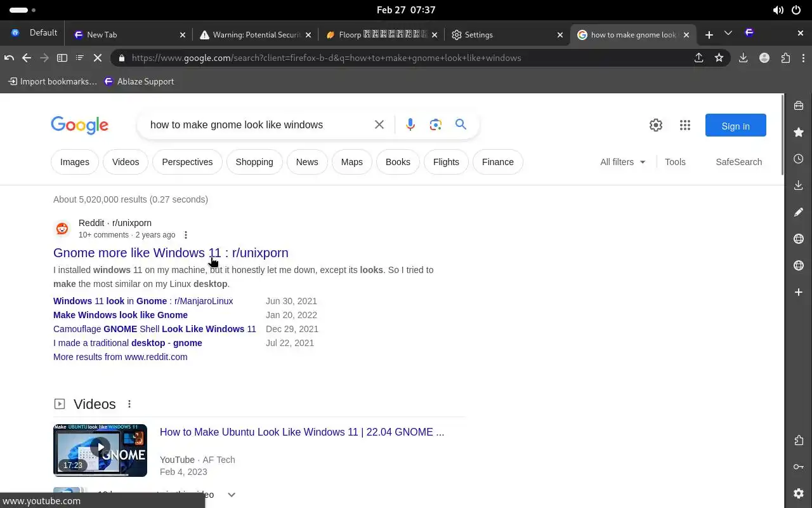Screen dimensions: 812x508
Task: Close the Settings tab
Action: [560, 35]
